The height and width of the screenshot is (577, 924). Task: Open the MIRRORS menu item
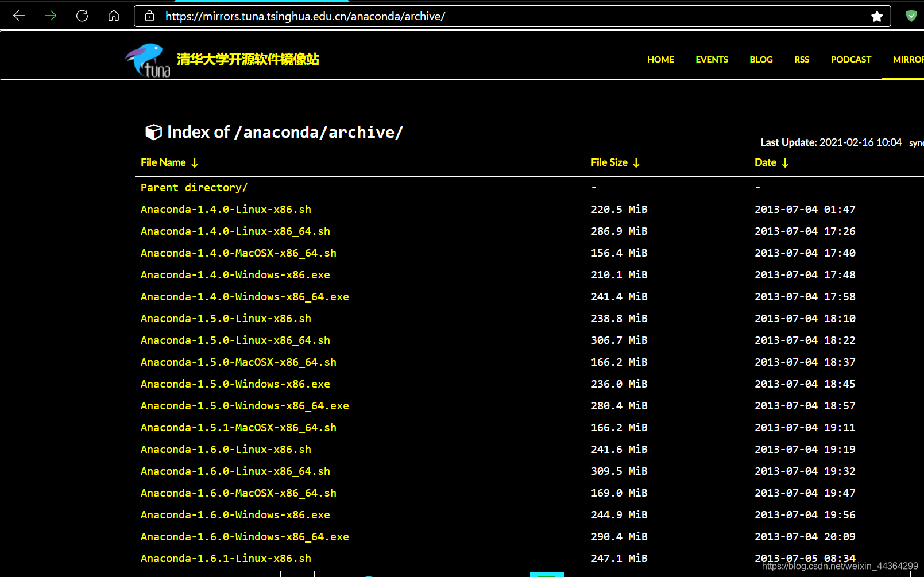click(908, 60)
